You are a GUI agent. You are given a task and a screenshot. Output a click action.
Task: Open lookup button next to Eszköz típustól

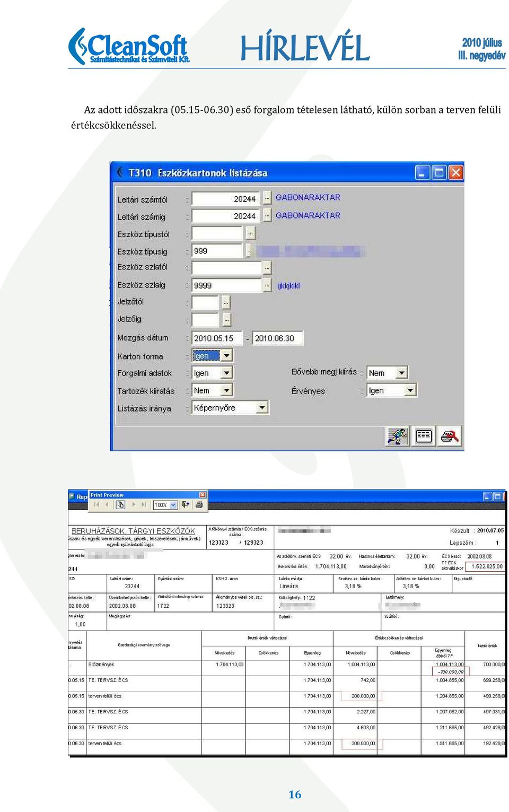point(251,233)
